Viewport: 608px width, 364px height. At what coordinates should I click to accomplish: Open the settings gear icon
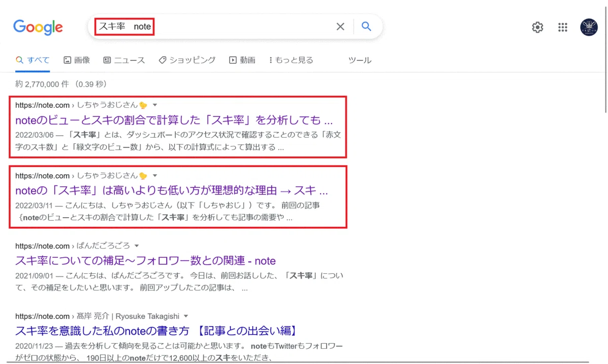(538, 27)
